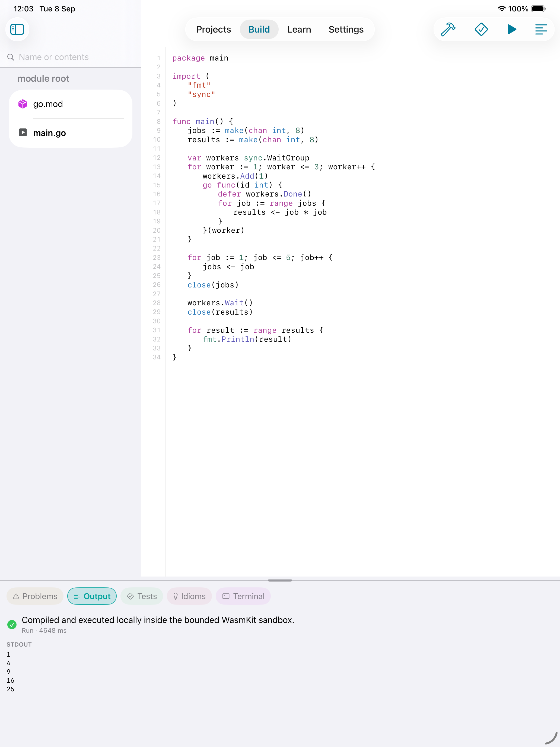The height and width of the screenshot is (747, 560).
Task: Click the hammer build icon
Action: [448, 29]
